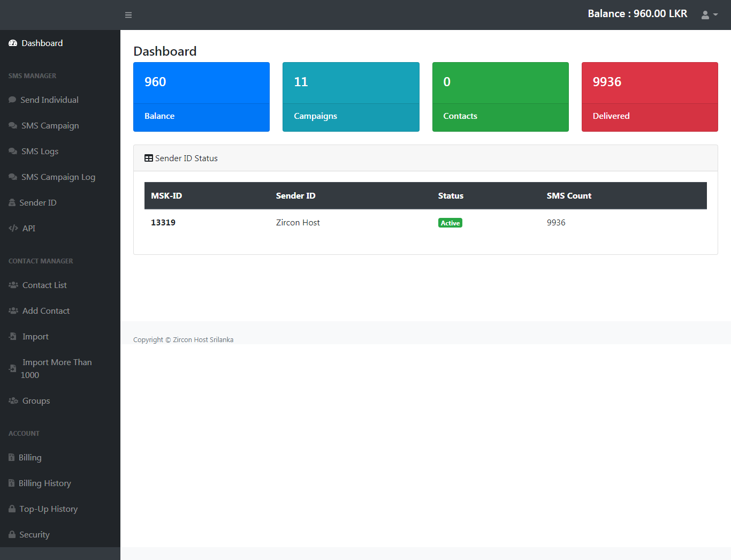
Task: Click the blue Balance card
Action: pyautogui.click(x=201, y=97)
